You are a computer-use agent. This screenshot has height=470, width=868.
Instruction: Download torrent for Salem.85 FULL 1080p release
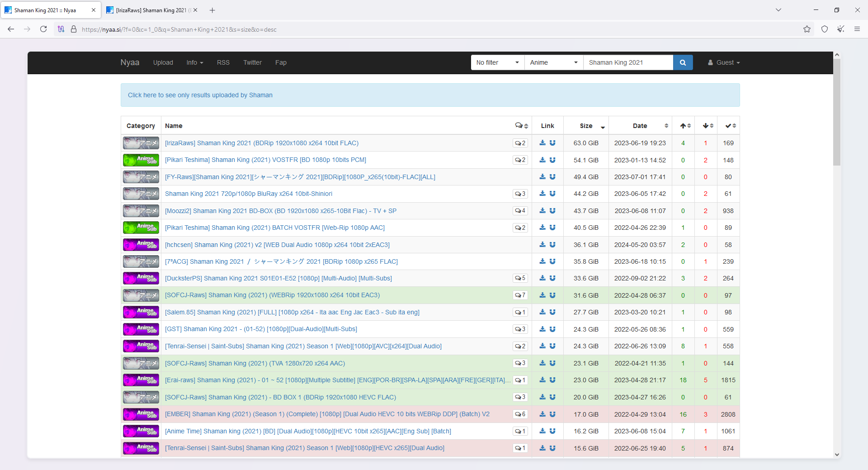(542, 312)
